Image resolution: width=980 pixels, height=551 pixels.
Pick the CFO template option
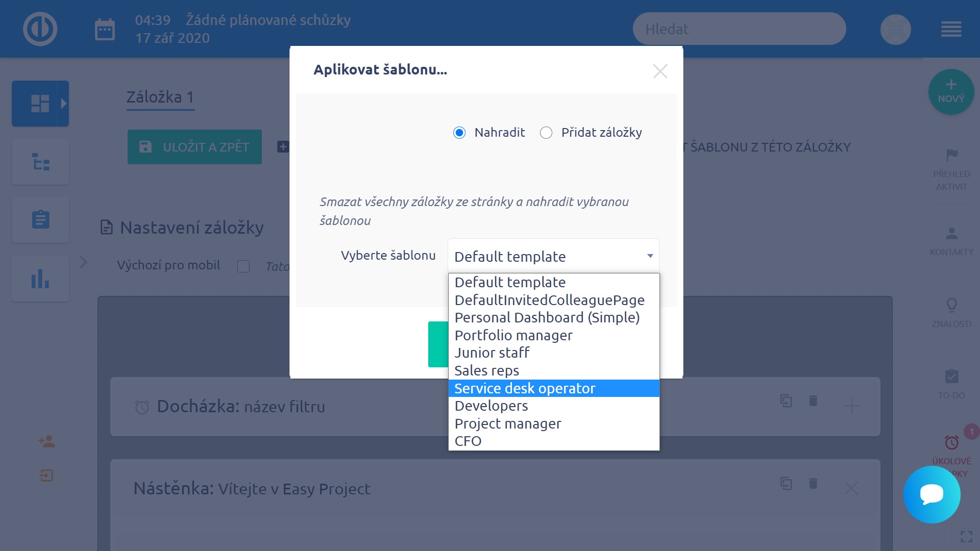pyautogui.click(x=468, y=441)
